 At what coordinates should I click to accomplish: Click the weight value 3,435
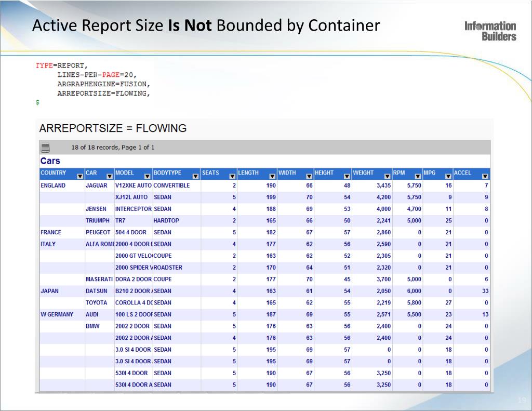tap(383, 185)
